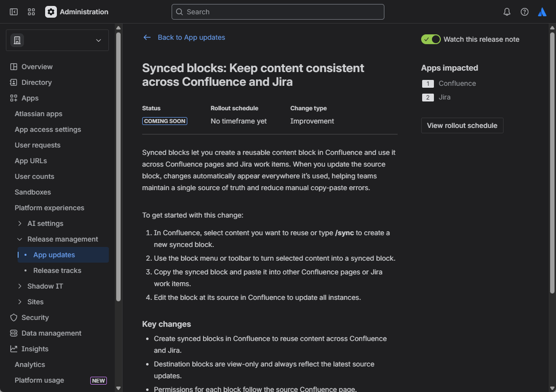Collapse the sidebar with the panel icon
The height and width of the screenshot is (392, 556).
coord(14,12)
